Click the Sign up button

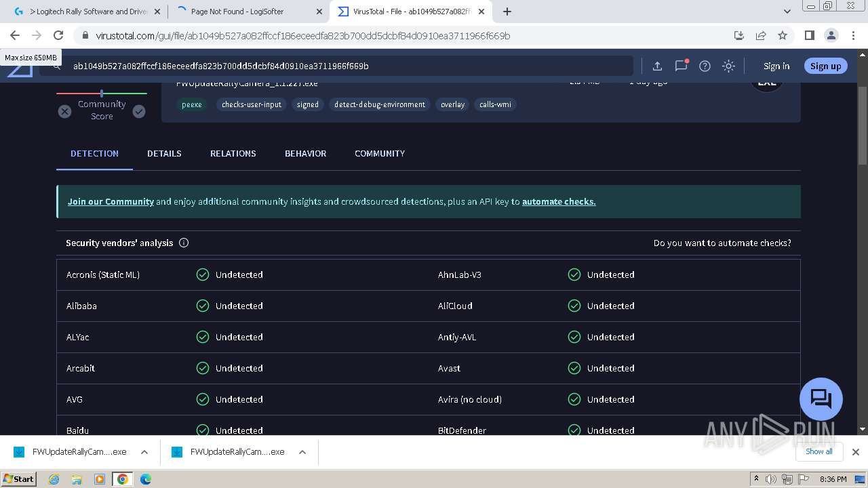click(825, 66)
